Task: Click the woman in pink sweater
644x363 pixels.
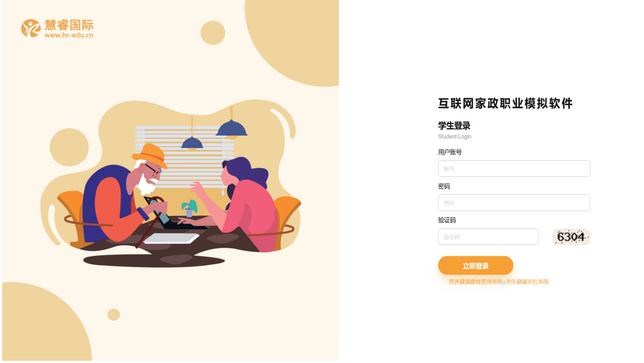Action: pos(244,203)
